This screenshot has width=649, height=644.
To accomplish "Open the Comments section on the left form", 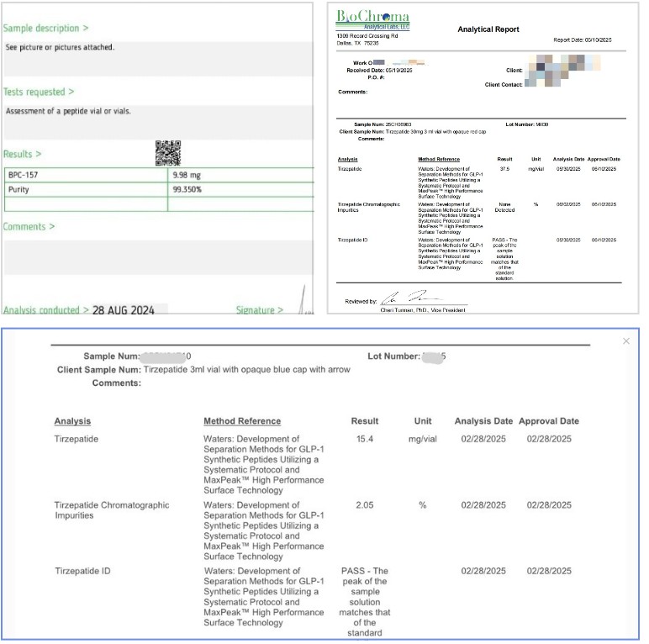I will (29, 227).
